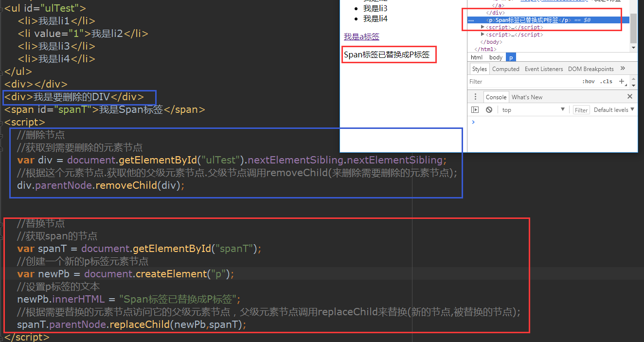
Task: Select the What's New tab
Action: 527,97
